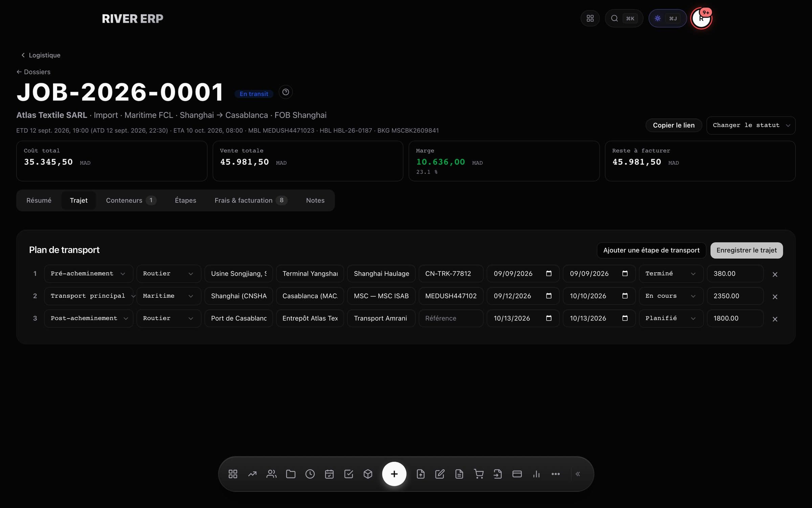The height and width of the screenshot is (508, 812).
Task: Open the Transport principal type dropdown
Action: (88, 296)
